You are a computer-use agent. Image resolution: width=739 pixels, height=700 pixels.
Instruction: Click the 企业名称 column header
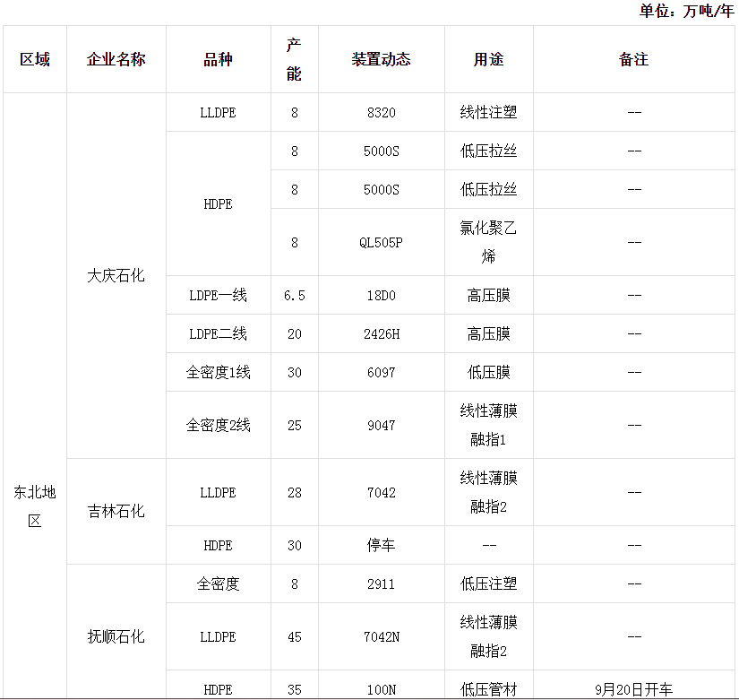116,59
